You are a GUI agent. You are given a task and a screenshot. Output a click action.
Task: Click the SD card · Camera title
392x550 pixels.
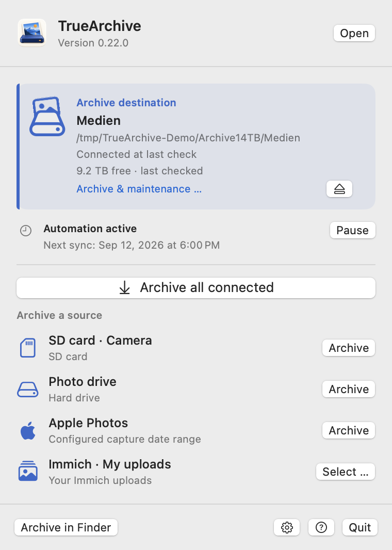tap(100, 340)
